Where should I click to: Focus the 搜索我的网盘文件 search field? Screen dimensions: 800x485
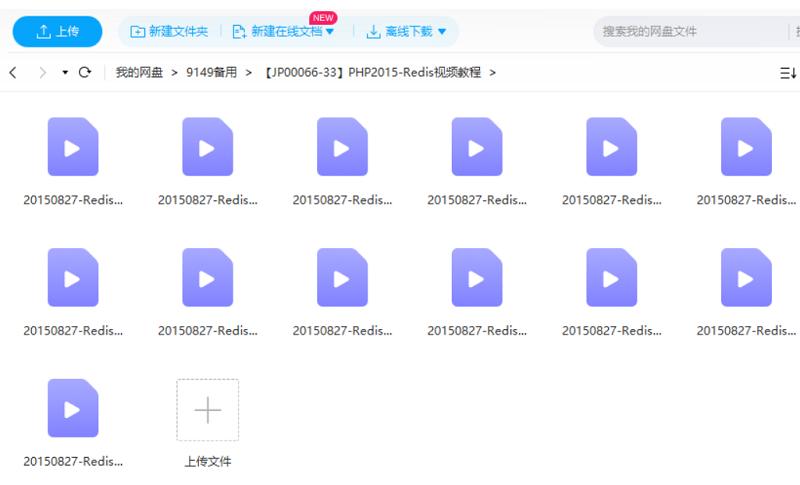(x=690, y=32)
